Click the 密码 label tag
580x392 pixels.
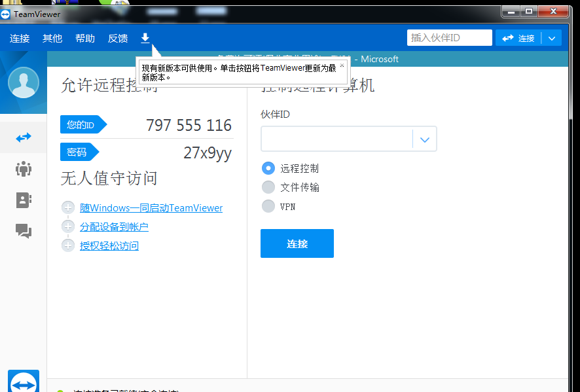(x=79, y=152)
